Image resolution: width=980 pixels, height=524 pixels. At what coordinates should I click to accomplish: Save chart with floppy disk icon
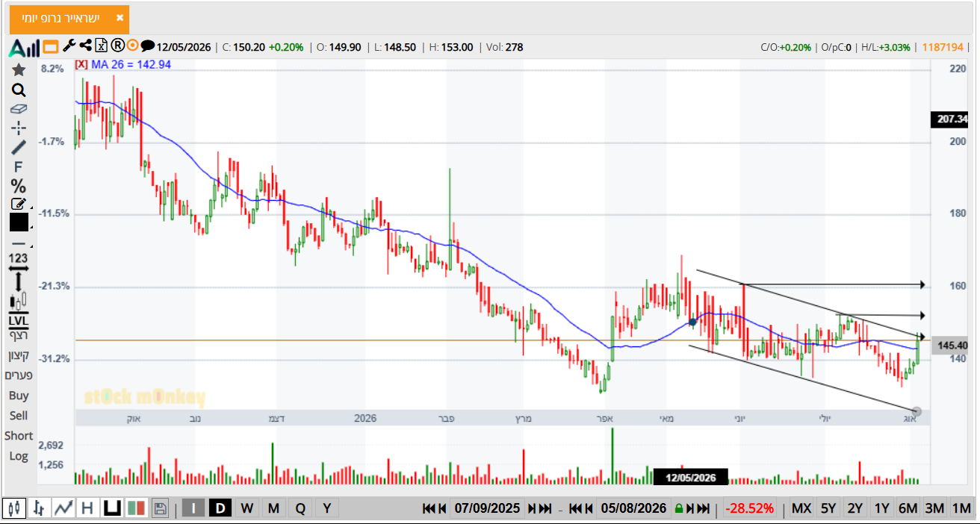(x=160, y=508)
